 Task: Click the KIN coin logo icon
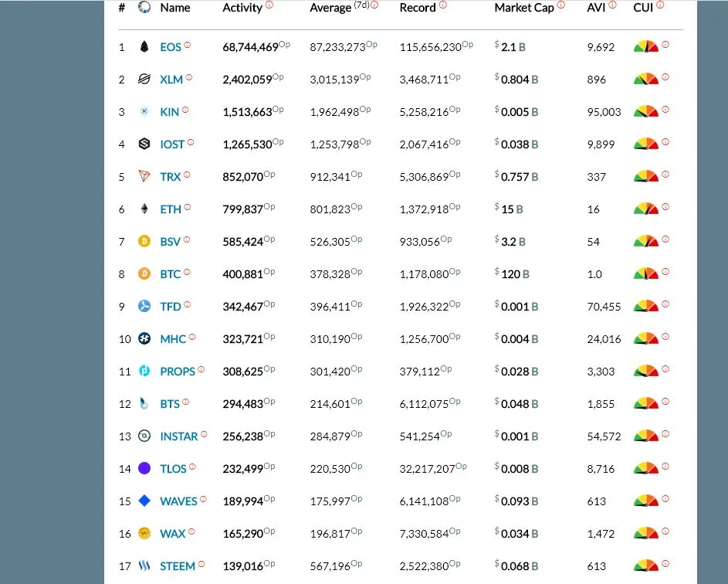(144, 111)
